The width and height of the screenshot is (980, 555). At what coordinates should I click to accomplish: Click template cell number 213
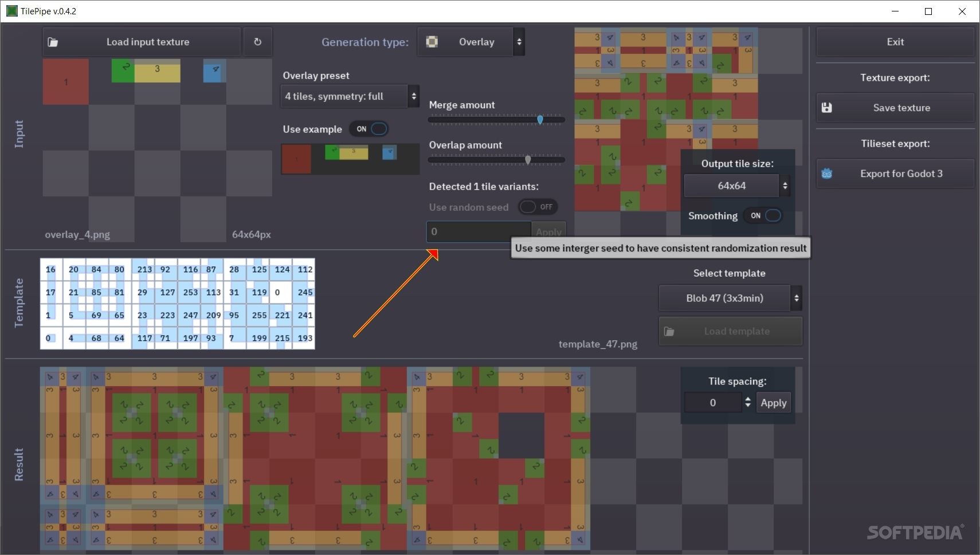(x=144, y=269)
